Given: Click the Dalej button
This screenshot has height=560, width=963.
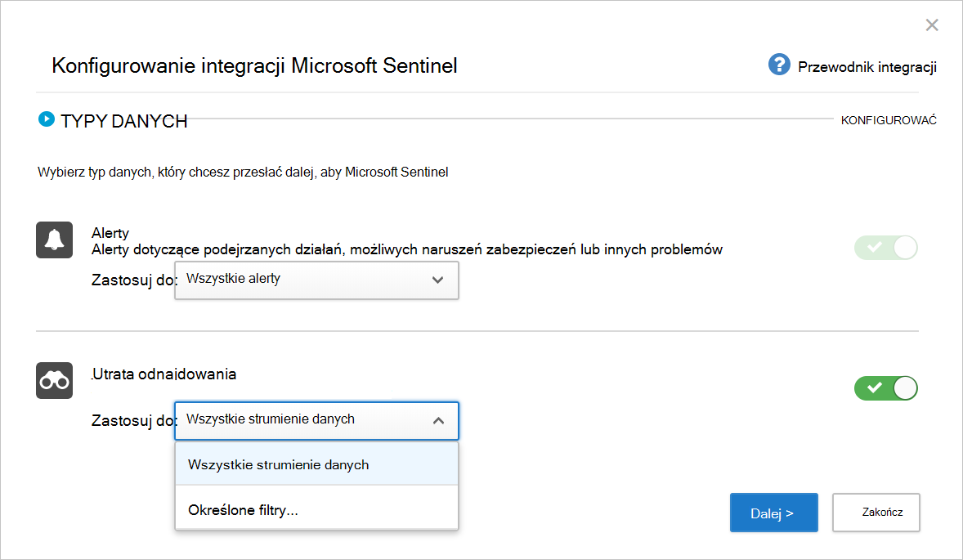Looking at the screenshot, I should [x=773, y=513].
